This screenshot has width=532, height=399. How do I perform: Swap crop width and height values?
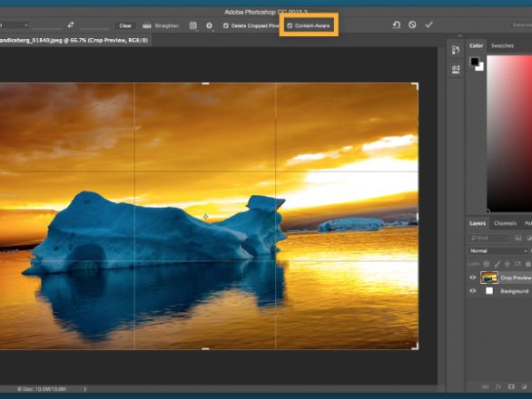(71, 25)
